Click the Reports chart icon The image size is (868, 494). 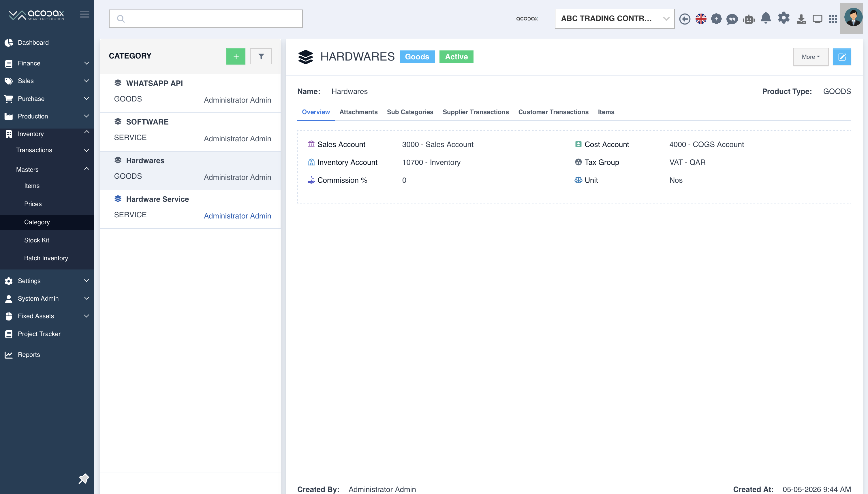pyautogui.click(x=8, y=355)
